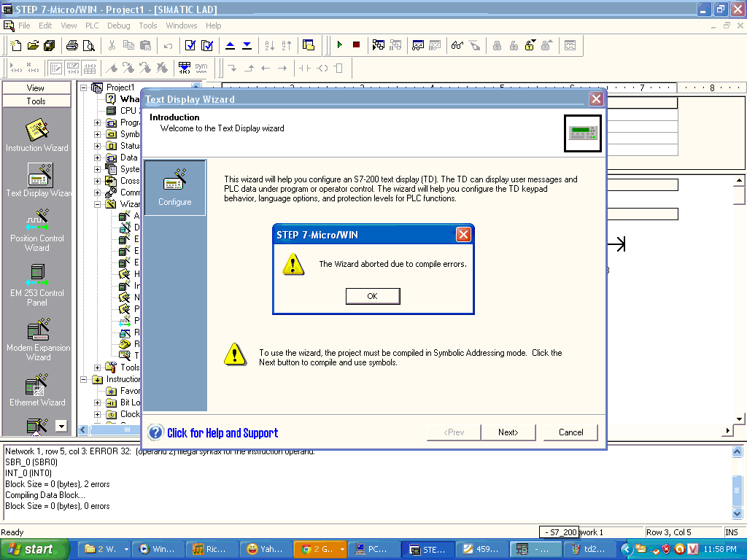Click the Upload blue up-arrow icon
This screenshot has width=747, height=560.
click(x=230, y=45)
